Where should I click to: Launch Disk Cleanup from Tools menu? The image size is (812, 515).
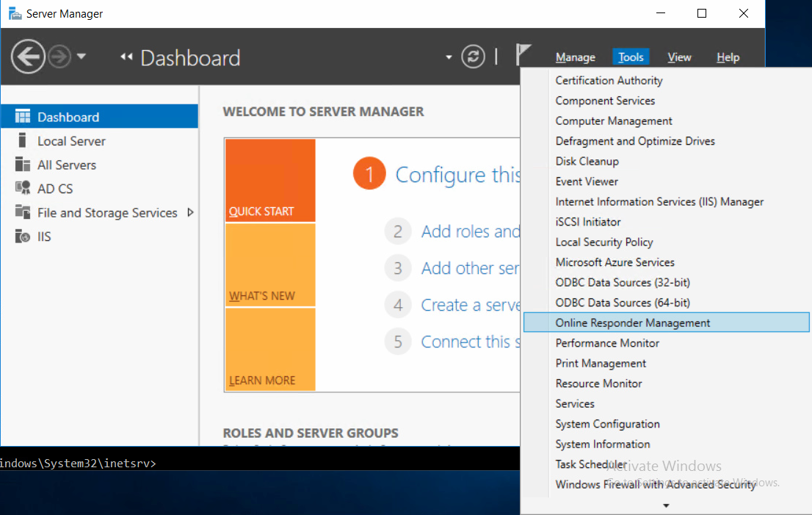[587, 161]
